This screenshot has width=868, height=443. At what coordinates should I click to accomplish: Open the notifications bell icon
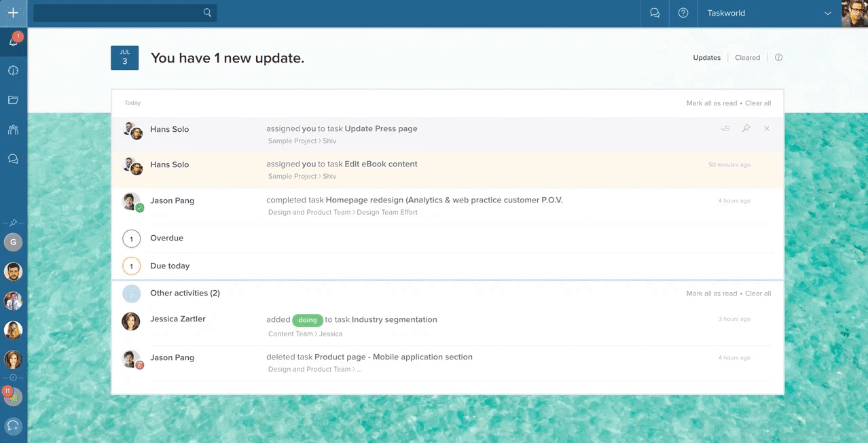click(13, 41)
